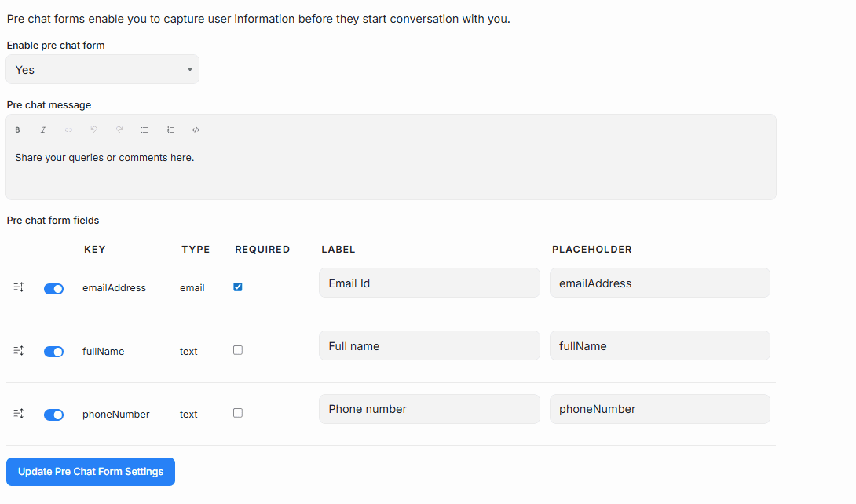This screenshot has width=856, height=504.
Task: Create a numbered list in the message
Action: pyautogui.click(x=170, y=130)
